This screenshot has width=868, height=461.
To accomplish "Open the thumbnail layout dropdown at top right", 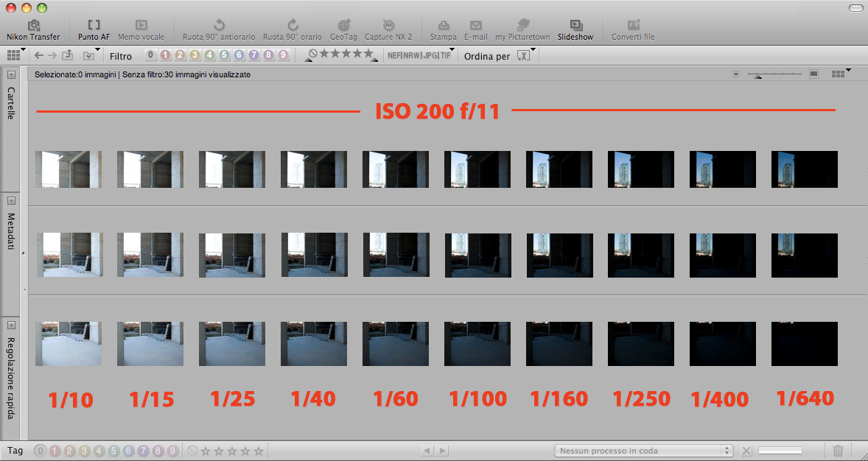I will coord(840,74).
